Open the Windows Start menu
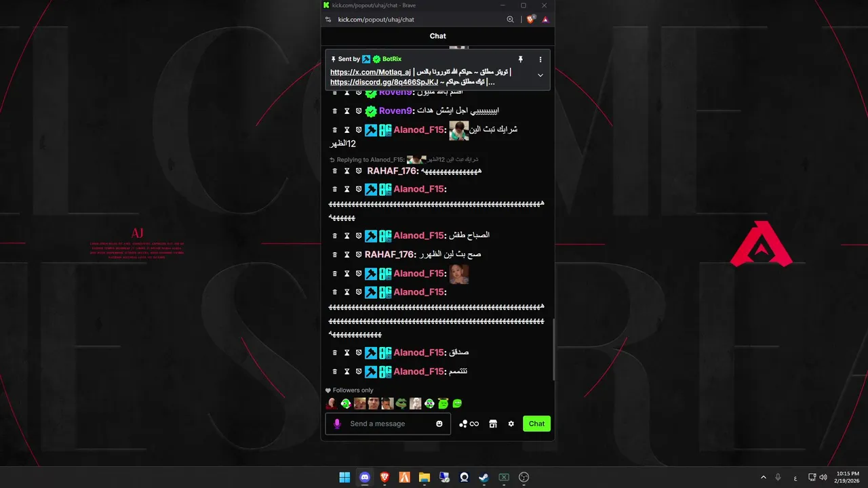Image resolution: width=868 pixels, height=488 pixels. pos(344,477)
